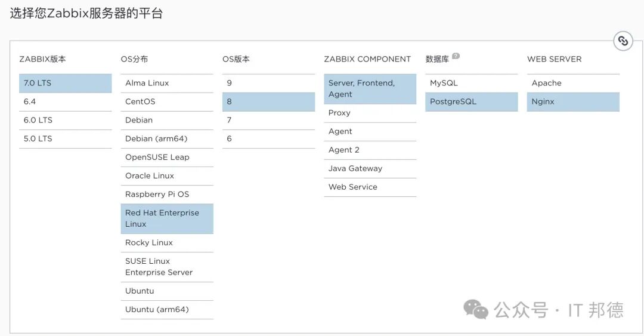
Task: Select PostgreSQL database option
Action: point(472,101)
